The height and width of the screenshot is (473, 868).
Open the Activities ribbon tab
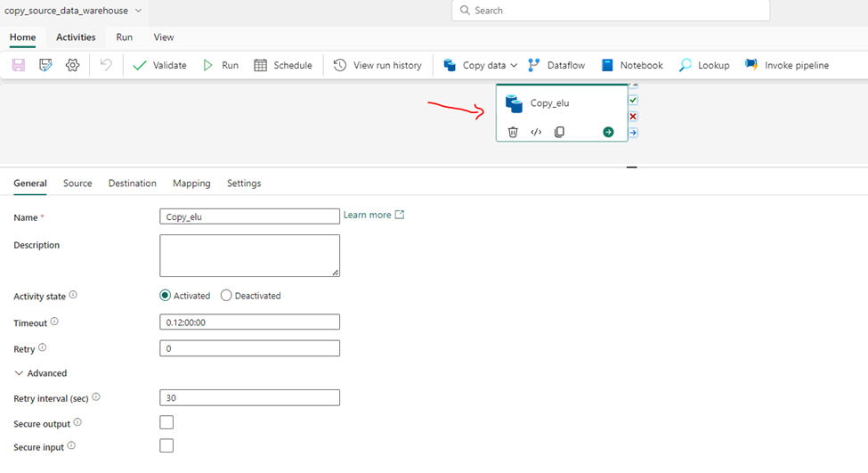click(x=76, y=37)
